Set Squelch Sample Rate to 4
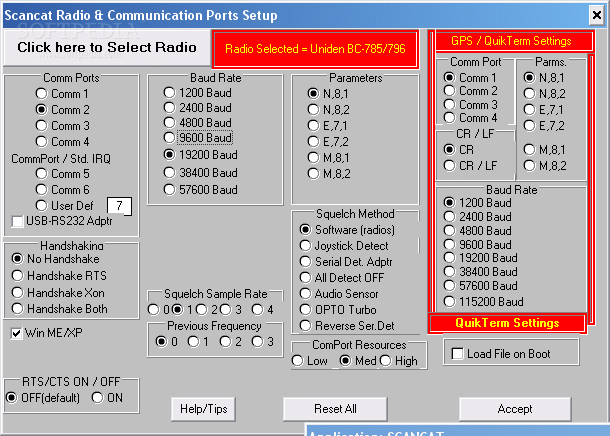The width and height of the screenshot is (610, 436). pyautogui.click(x=263, y=310)
